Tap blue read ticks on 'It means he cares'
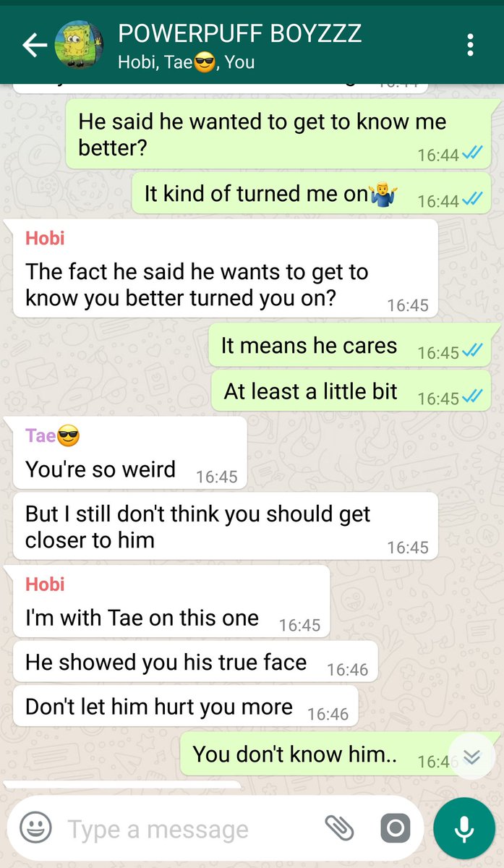 472,352
